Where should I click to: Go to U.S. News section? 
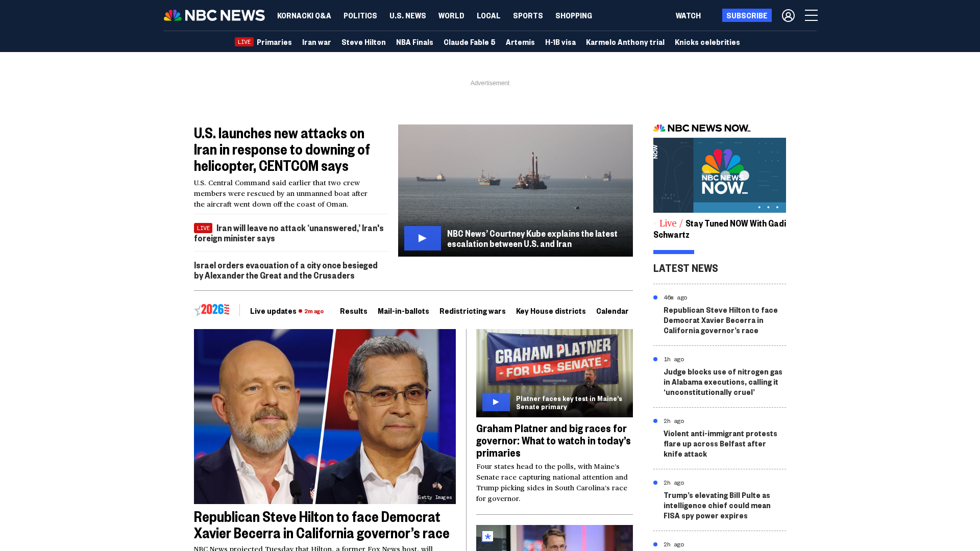point(407,15)
